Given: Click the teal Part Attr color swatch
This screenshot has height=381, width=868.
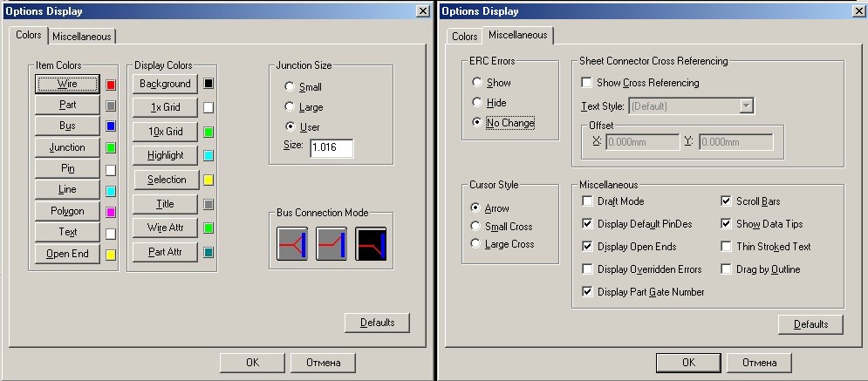Looking at the screenshot, I should (x=208, y=252).
